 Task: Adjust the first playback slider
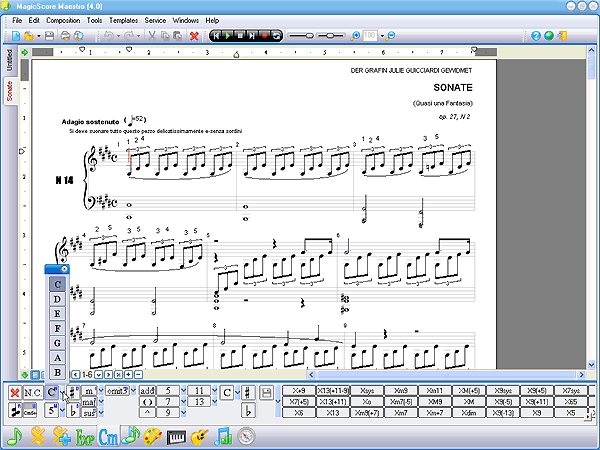point(301,36)
